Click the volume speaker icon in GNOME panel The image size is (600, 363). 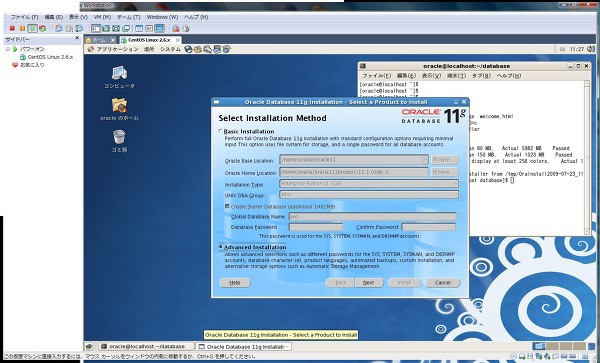click(x=590, y=49)
